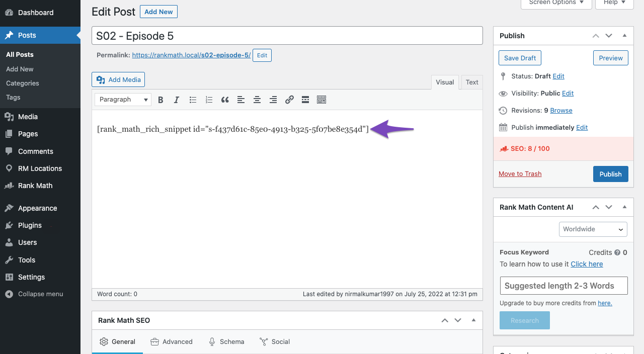Viewport: 644px width, 354px height.
Task: Open Screen Options dropdown
Action: coord(556,3)
